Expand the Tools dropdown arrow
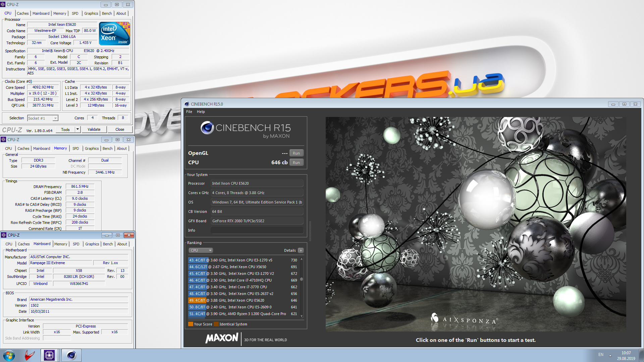This screenshot has height=362, width=644. tap(77, 129)
